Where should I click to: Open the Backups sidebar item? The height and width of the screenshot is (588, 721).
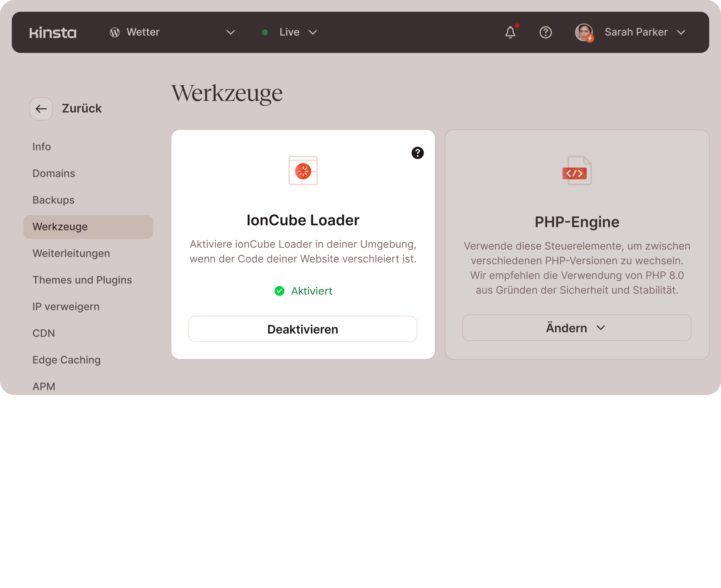54,200
